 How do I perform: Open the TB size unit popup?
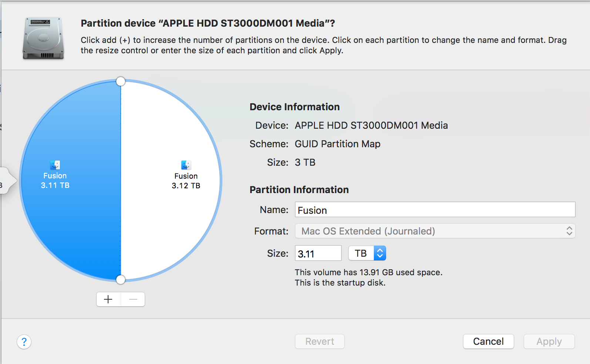click(367, 253)
